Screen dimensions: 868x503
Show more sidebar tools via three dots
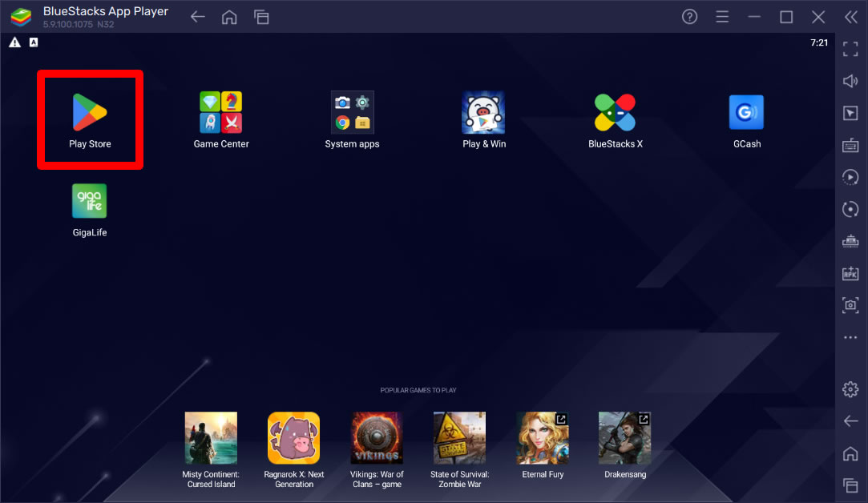[850, 337]
